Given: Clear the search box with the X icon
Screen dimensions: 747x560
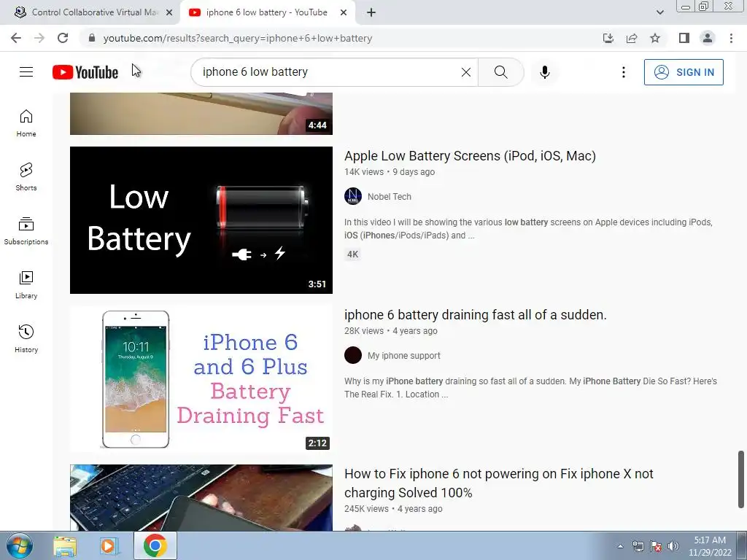Looking at the screenshot, I should click(466, 72).
